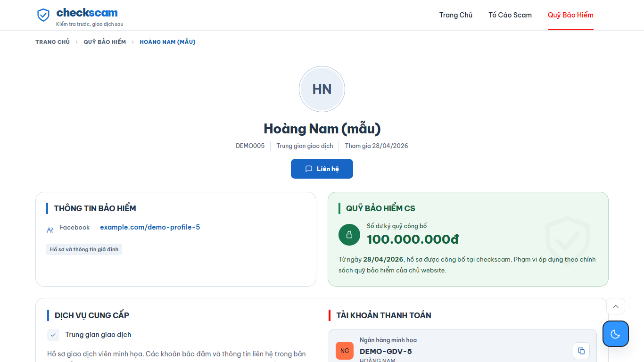The height and width of the screenshot is (362, 644).
Task: Click the orange NG bank badge
Action: [x=345, y=351]
